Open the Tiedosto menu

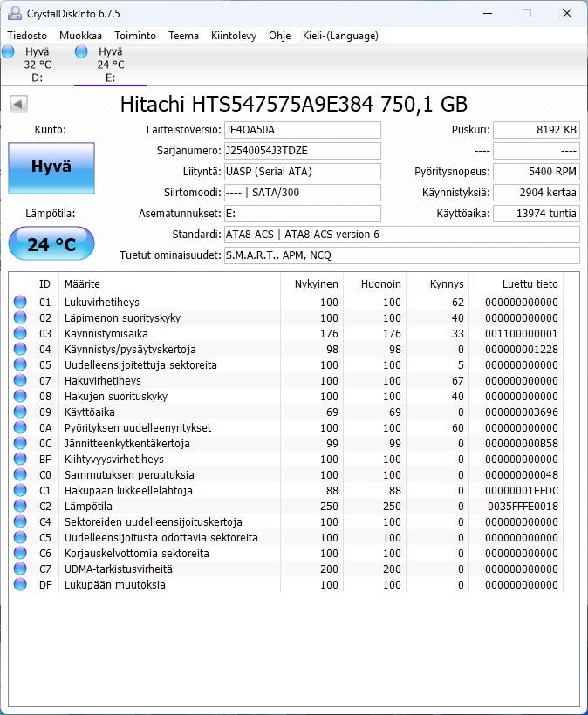27,36
